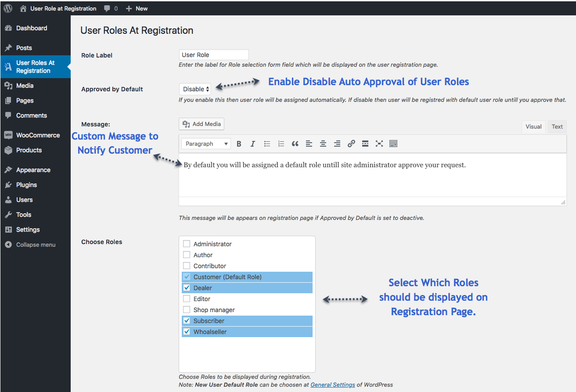This screenshot has width=576, height=392.
Task: Enable the Shop manager role checkbox
Action: [x=187, y=310]
